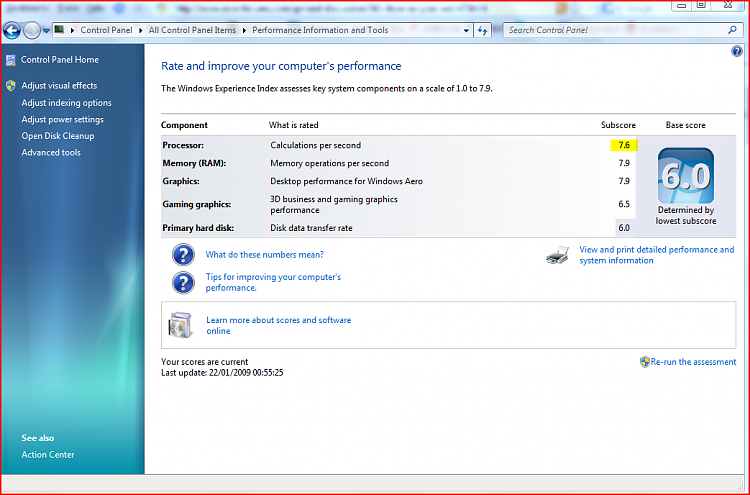The width and height of the screenshot is (750, 495).
Task: Open What do these numbers mean link
Action: pyautogui.click(x=265, y=254)
